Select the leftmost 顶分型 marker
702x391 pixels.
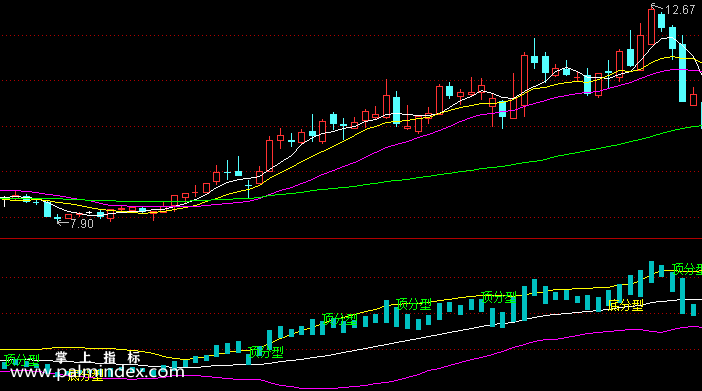(22, 360)
